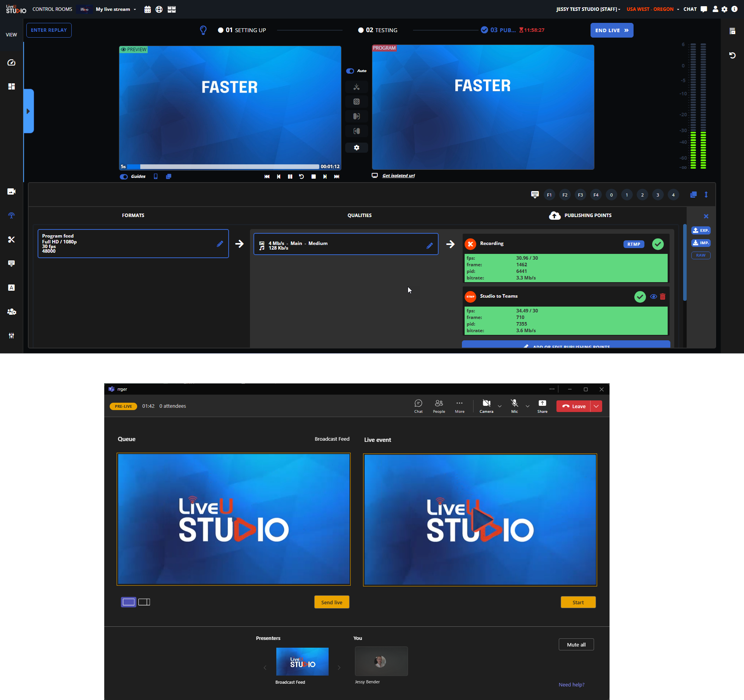Viewport: 744px width, 700px height.
Task: Open Chat in the Teams window
Action: coord(418,406)
